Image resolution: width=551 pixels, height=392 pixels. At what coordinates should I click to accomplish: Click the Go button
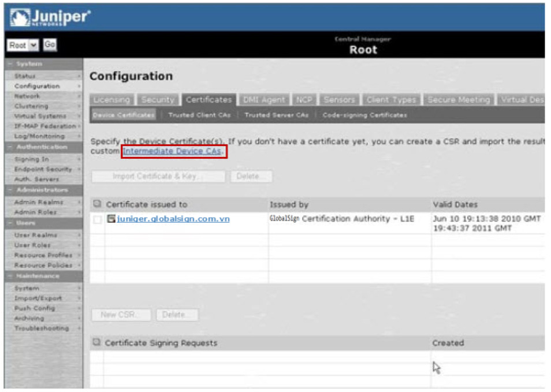50,44
